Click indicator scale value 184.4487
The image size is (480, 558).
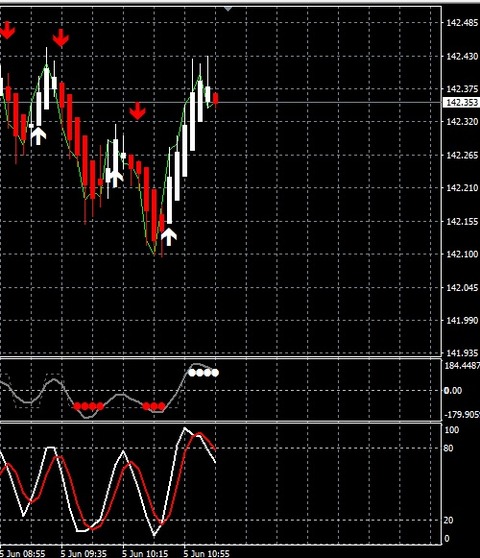point(462,366)
